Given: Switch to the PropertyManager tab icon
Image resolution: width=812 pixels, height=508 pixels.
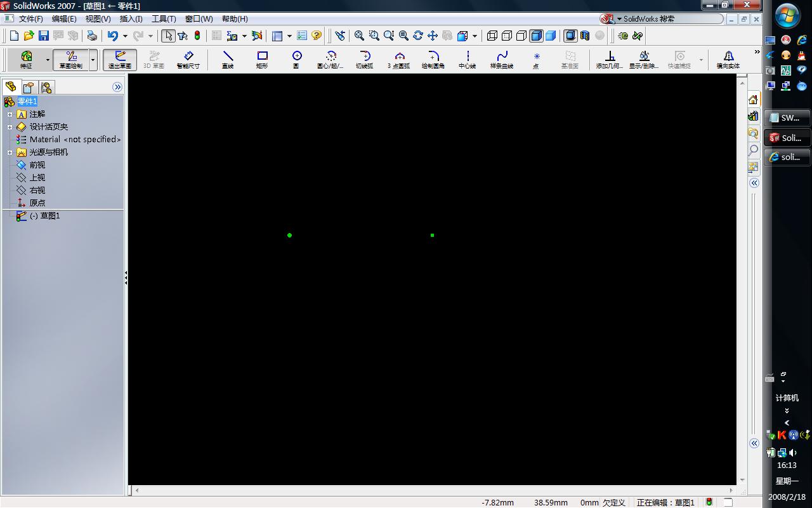Looking at the screenshot, I should pyautogui.click(x=29, y=87).
